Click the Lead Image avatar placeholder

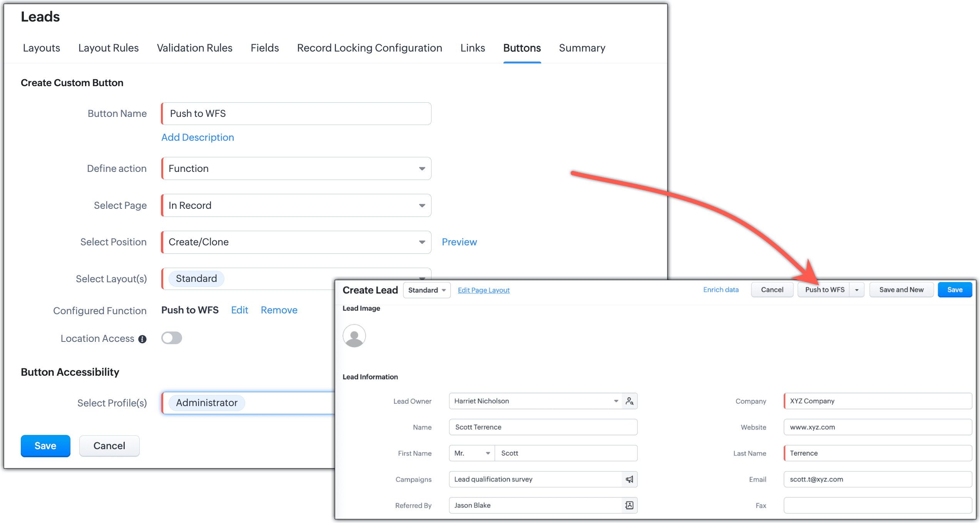pos(354,336)
